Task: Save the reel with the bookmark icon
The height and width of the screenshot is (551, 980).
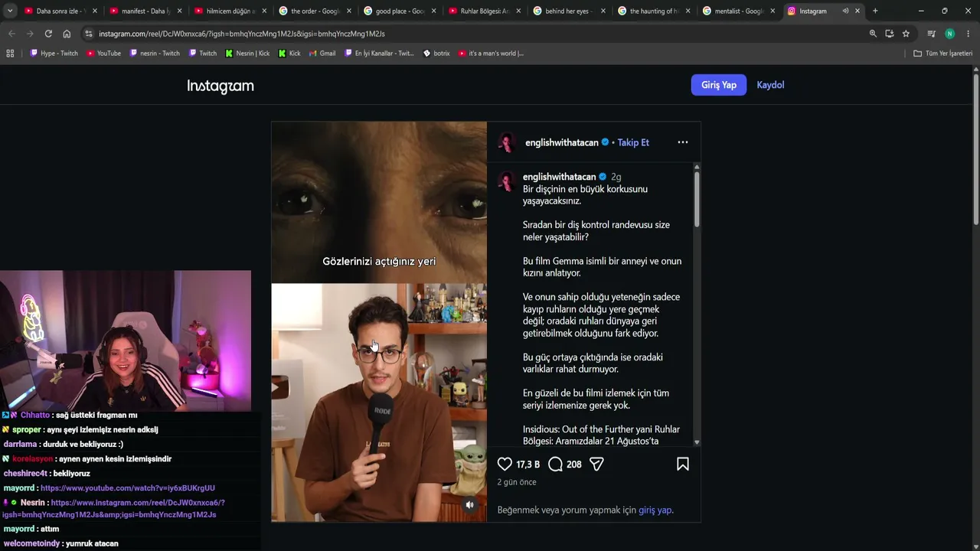Action: (683, 464)
